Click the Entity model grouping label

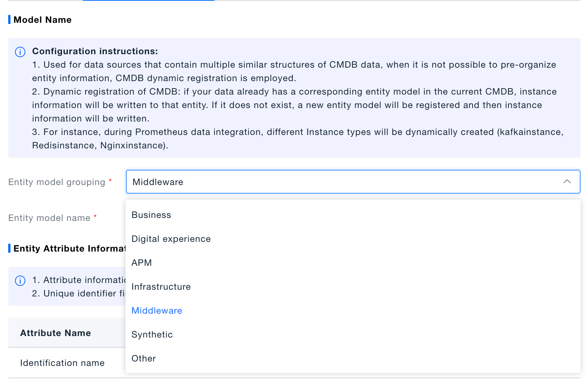(x=57, y=182)
